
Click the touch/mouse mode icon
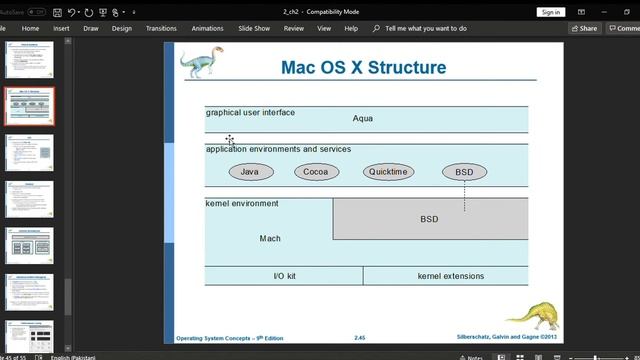(116, 12)
